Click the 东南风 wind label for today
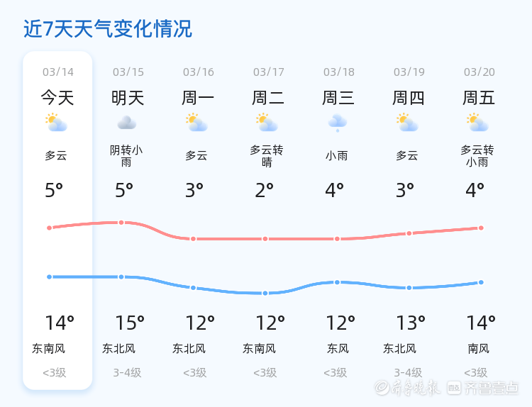The height and width of the screenshot is (407, 532). (48, 349)
